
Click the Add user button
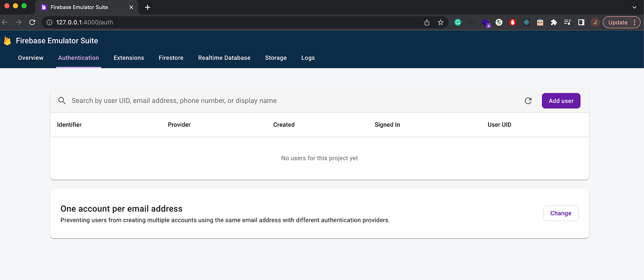[561, 101]
